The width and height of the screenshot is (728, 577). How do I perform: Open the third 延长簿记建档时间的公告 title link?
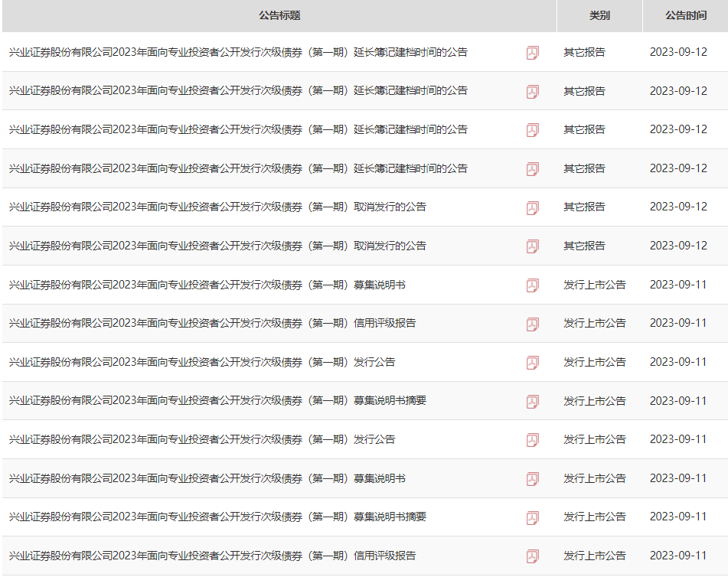pos(238,129)
